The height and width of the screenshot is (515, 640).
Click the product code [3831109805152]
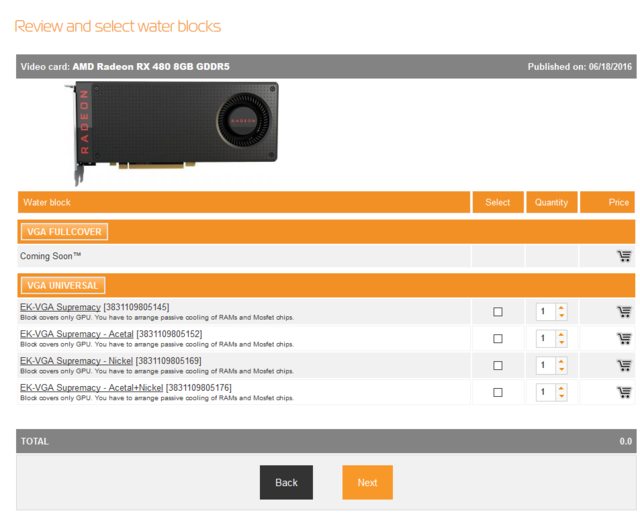click(169, 334)
